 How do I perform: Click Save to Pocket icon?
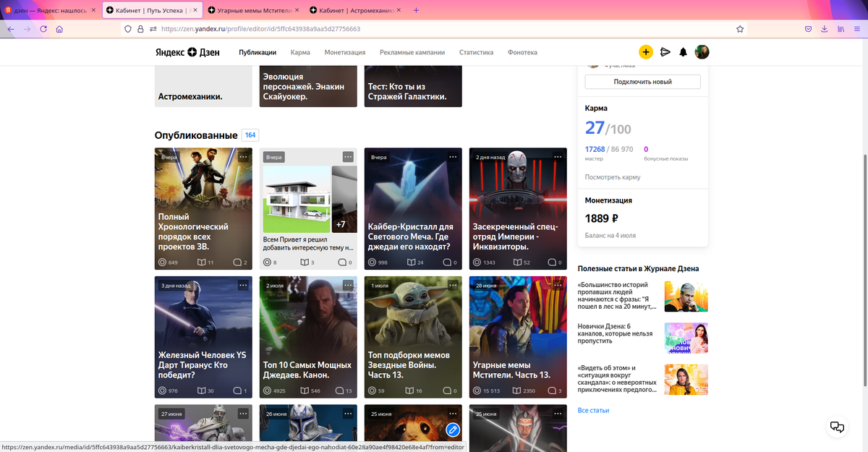click(x=808, y=29)
